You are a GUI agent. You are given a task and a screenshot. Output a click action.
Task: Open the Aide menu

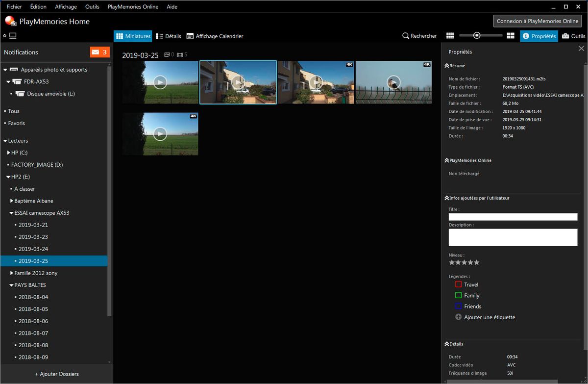point(172,7)
